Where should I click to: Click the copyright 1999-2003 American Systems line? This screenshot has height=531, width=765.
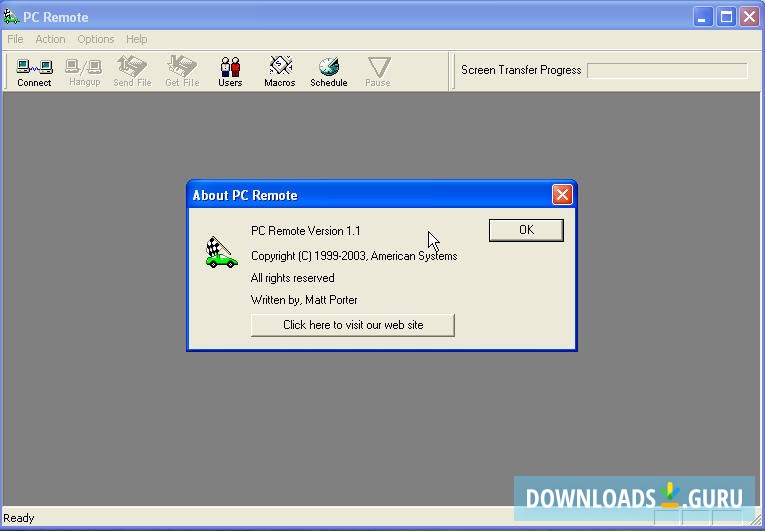pos(354,256)
